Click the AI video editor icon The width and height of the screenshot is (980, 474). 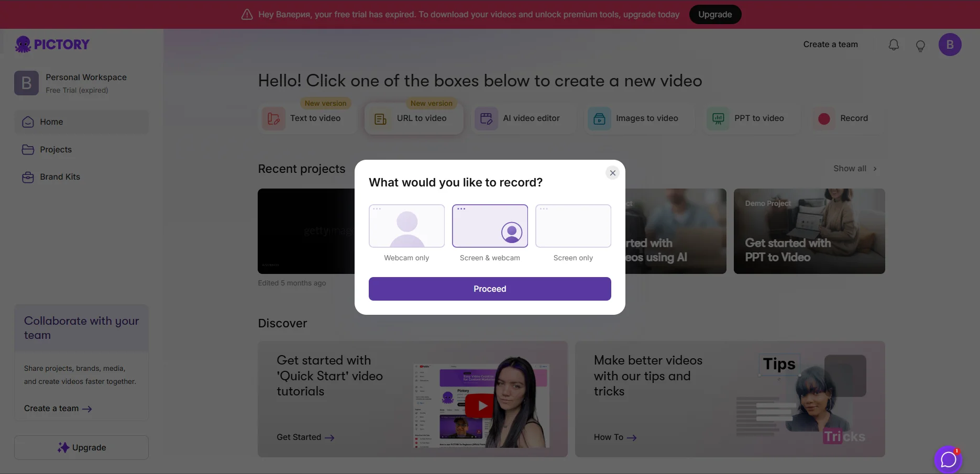[x=486, y=119]
